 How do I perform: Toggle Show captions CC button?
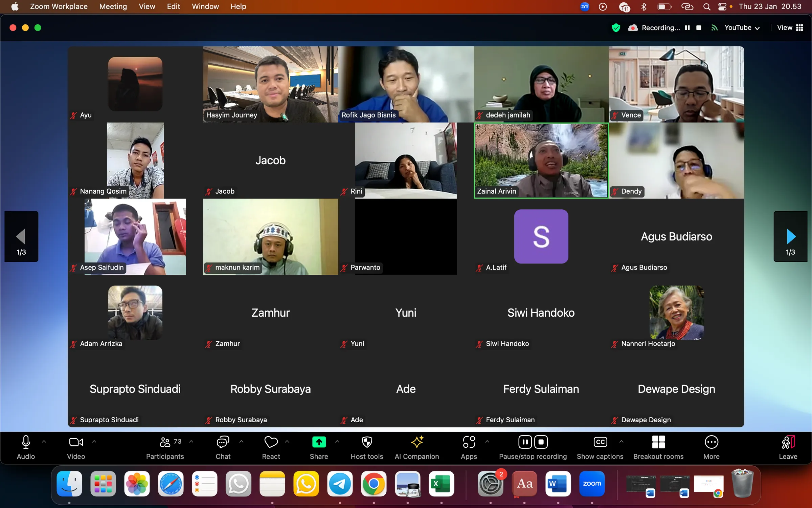[600, 442]
